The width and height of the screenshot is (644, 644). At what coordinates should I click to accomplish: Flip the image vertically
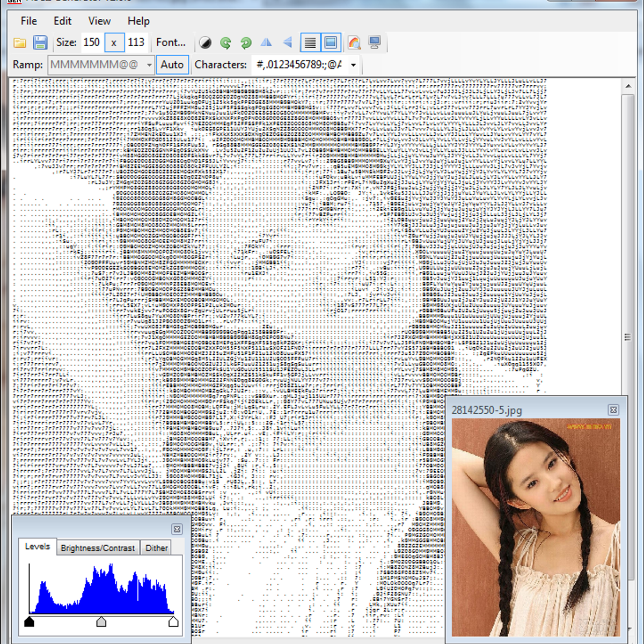(x=287, y=42)
